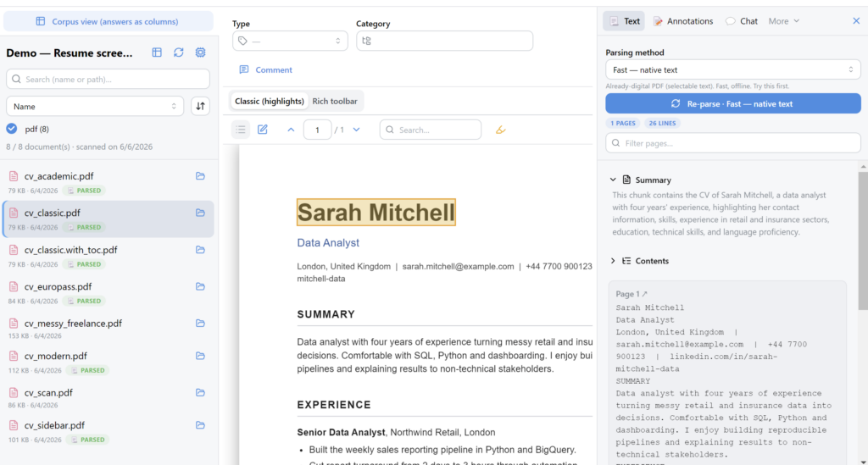The height and width of the screenshot is (465, 868).
Task: Refresh the corpus with the reload icon
Action: point(178,53)
